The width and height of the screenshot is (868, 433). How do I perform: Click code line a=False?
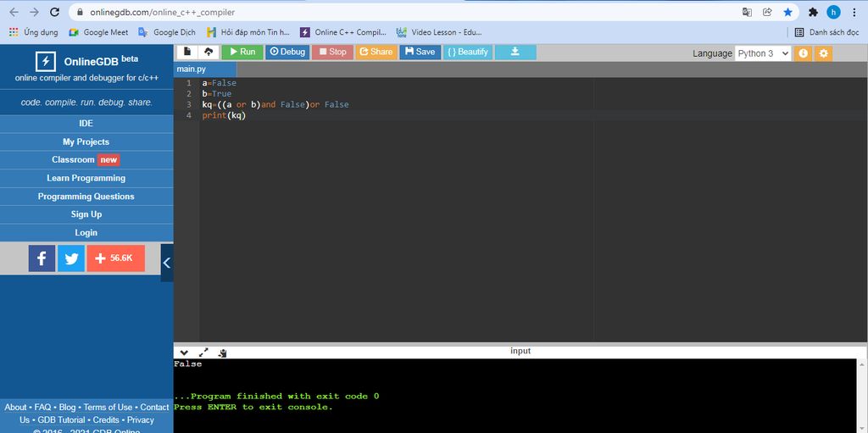220,83
